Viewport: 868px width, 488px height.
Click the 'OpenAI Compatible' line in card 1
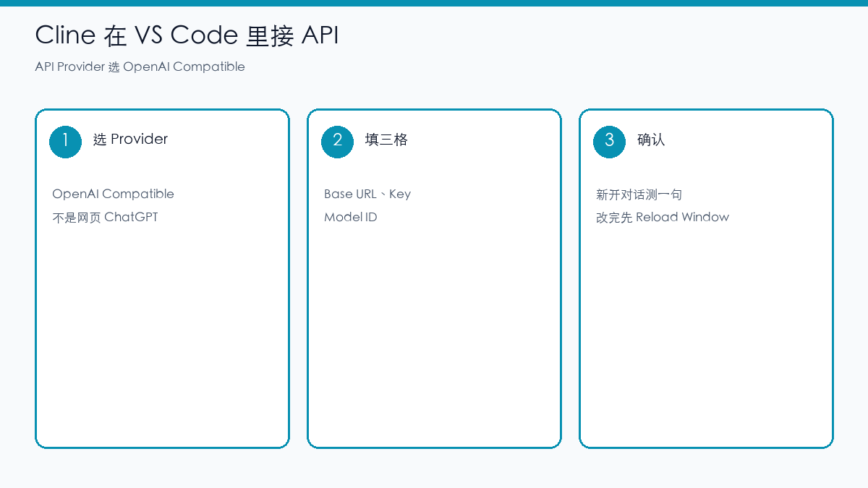(x=113, y=194)
